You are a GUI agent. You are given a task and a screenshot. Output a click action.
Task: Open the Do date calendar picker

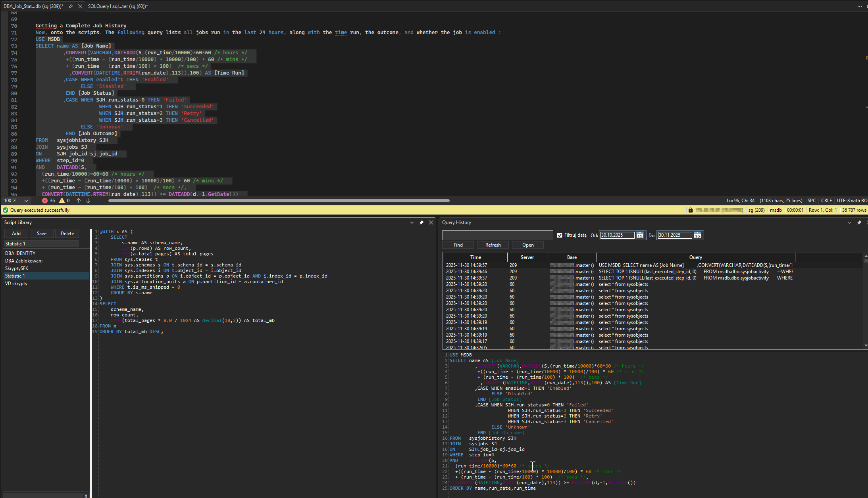[x=697, y=236]
